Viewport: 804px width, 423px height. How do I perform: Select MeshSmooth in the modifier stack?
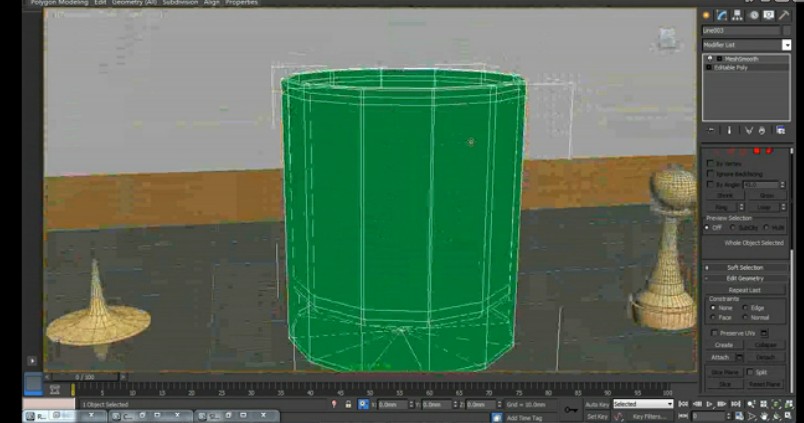click(x=742, y=59)
